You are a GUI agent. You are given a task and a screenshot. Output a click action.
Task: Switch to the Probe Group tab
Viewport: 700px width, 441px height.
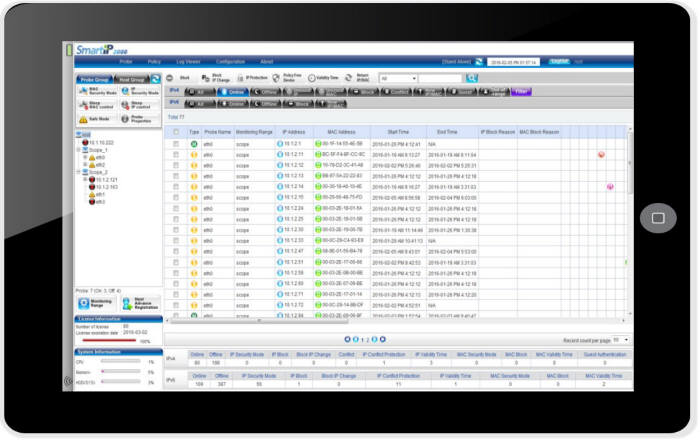[x=95, y=79]
